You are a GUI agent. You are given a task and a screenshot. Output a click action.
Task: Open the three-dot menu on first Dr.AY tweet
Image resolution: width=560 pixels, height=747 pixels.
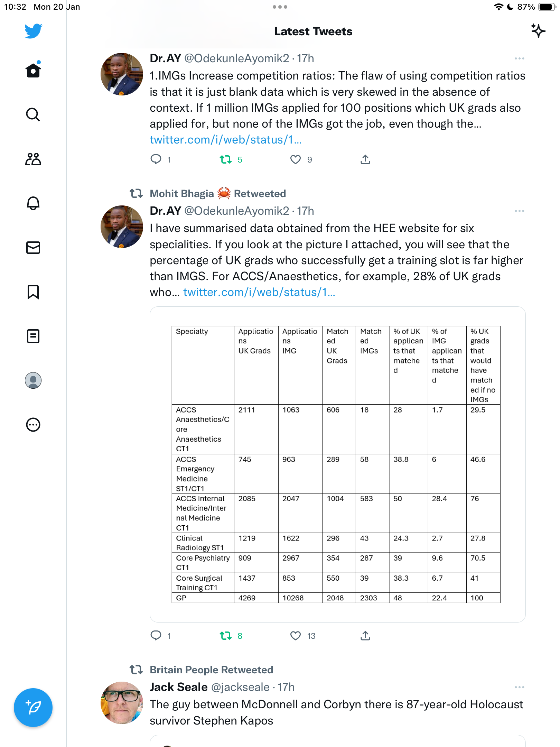coord(519,58)
